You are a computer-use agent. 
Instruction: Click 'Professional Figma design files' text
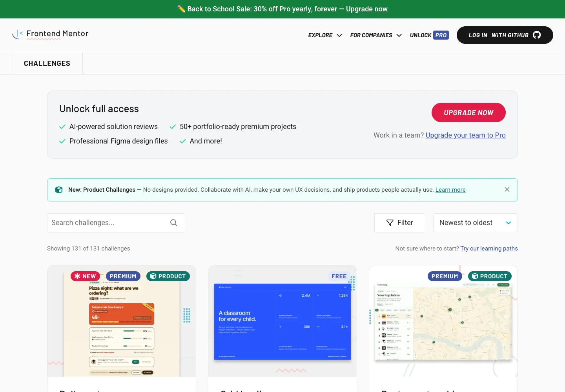point(118,141)
